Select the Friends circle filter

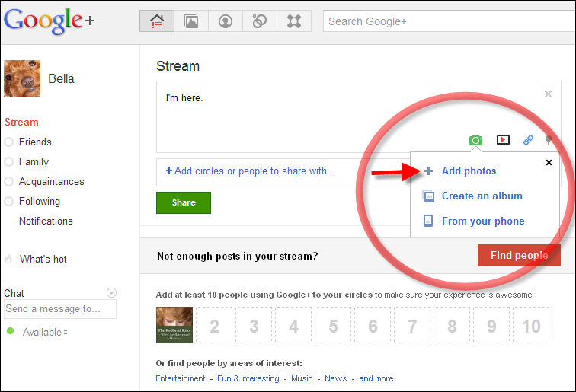point(35,142)
